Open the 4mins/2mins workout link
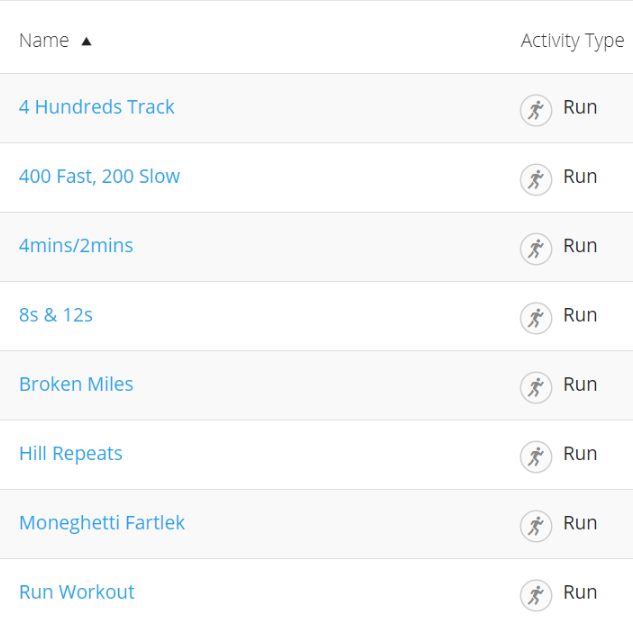 click(76, 245)
